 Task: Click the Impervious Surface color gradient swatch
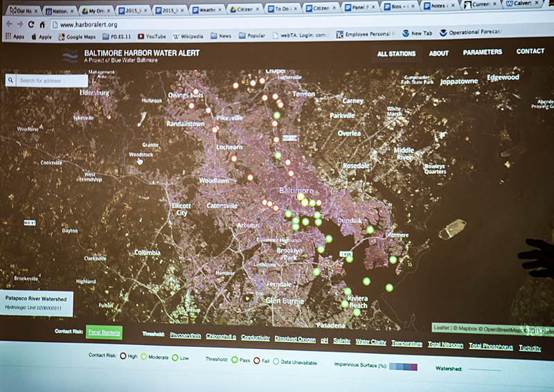403,366
